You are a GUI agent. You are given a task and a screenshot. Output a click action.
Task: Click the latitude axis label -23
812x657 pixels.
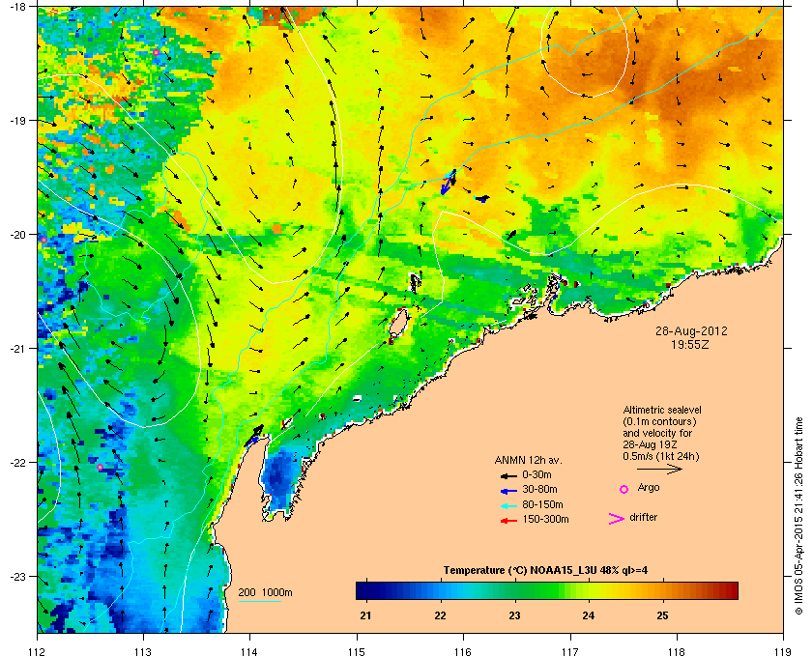(17, 576)
